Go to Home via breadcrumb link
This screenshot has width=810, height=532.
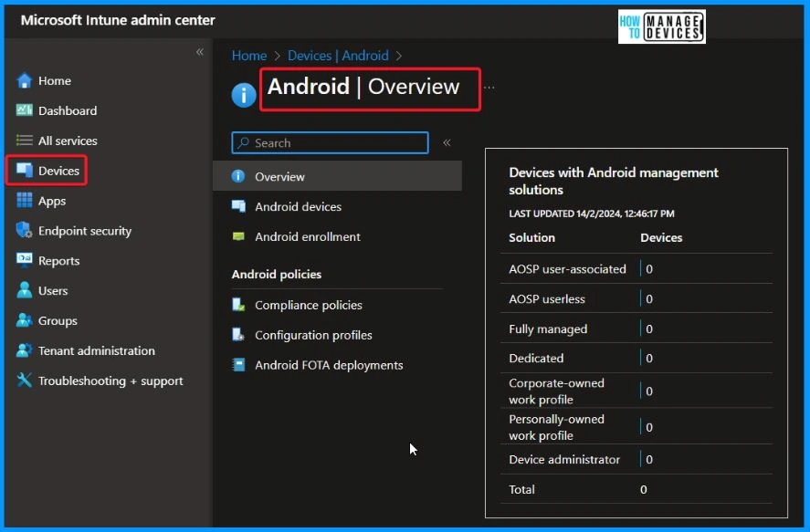(249, 56)
